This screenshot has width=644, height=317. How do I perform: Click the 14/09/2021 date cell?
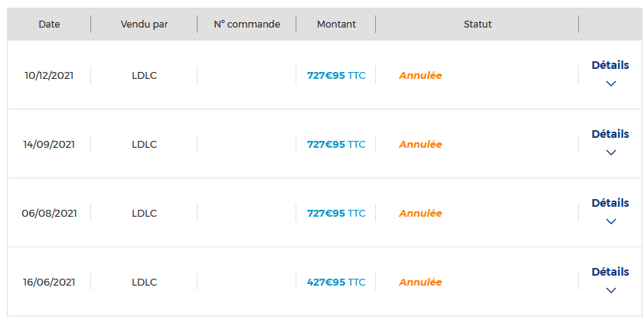pyautogui.click(x=49, y=145)
